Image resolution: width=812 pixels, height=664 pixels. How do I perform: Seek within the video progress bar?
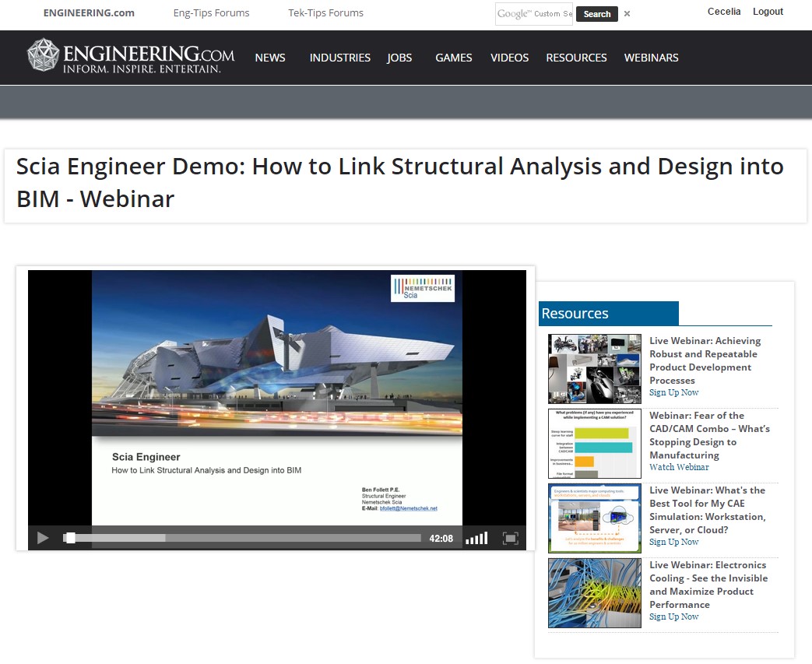(x=242, y=538)
